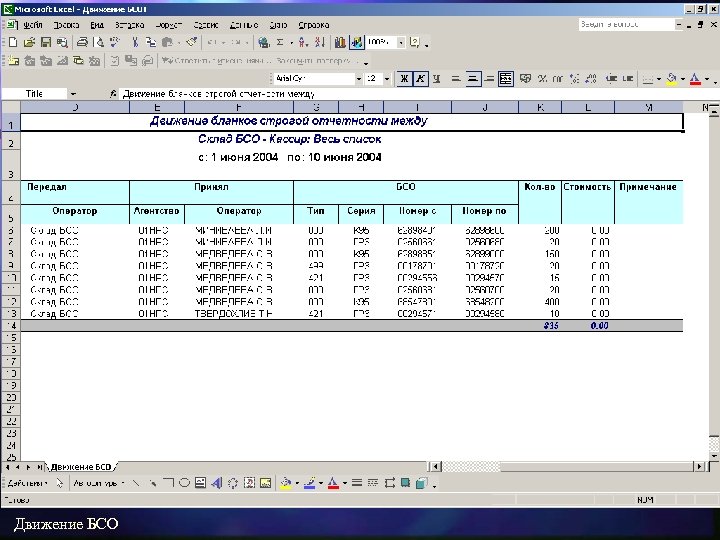Click the AutoSum sigma icon
The height and width of the screenshot is (540, 720).
280,43
